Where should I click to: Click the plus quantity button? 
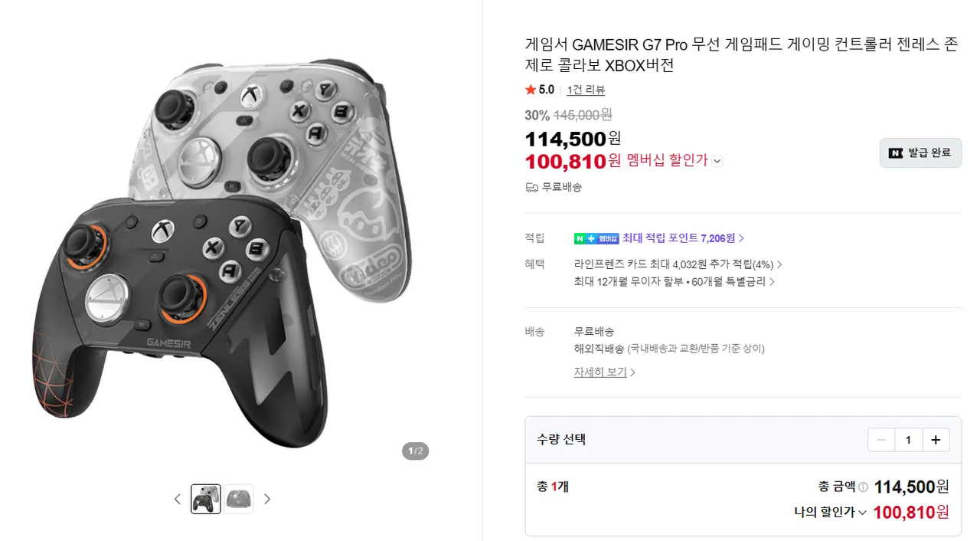pos(936,440)
